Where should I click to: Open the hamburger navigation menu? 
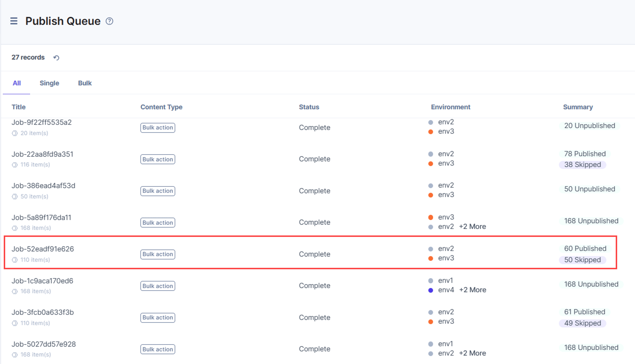point(14,21)
